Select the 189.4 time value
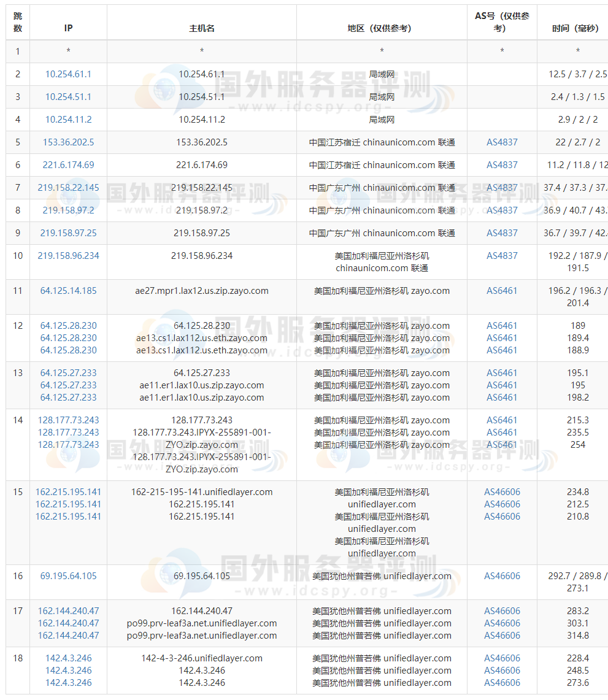 pos(578,338)
